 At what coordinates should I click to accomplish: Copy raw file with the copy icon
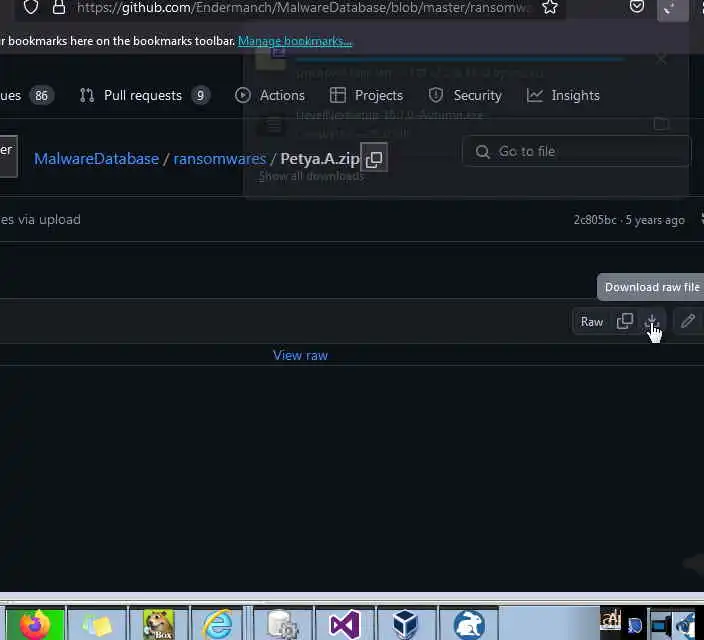625,321
